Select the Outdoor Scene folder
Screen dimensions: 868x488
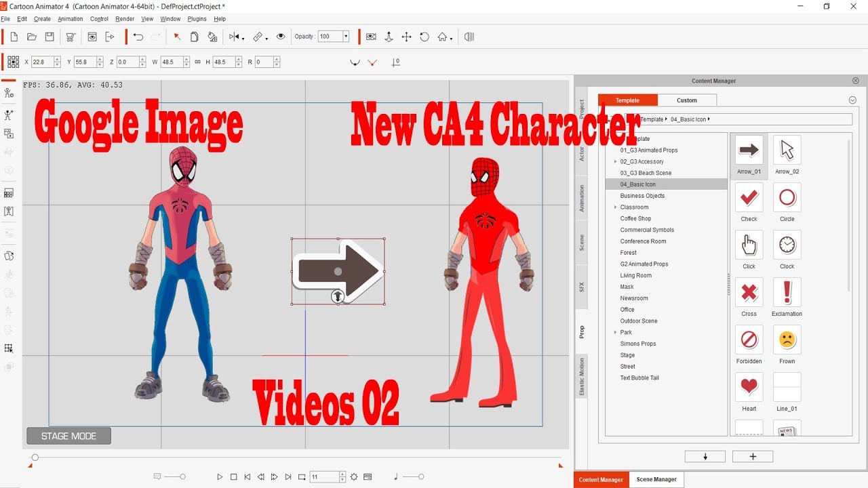[x=639, y=321]
